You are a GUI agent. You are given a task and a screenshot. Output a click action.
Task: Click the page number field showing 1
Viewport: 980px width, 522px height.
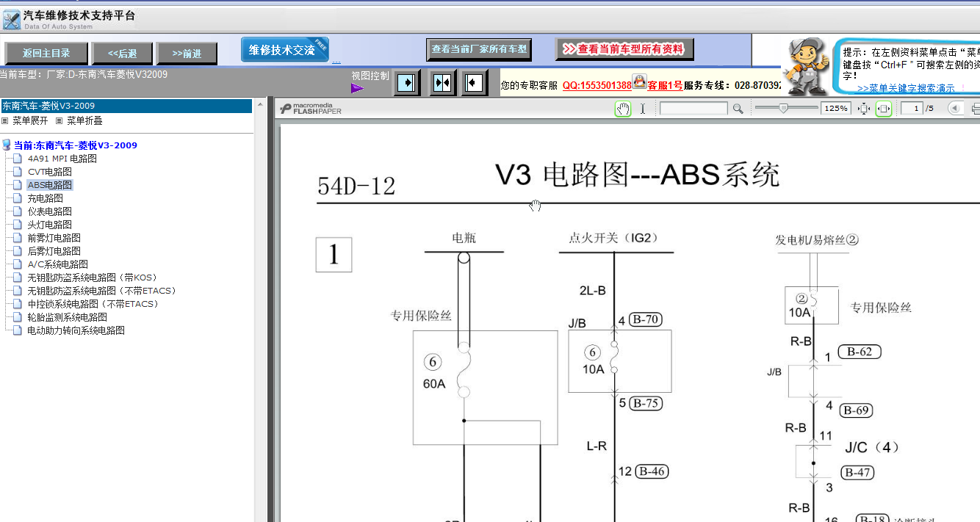click(x=912, y=109)
